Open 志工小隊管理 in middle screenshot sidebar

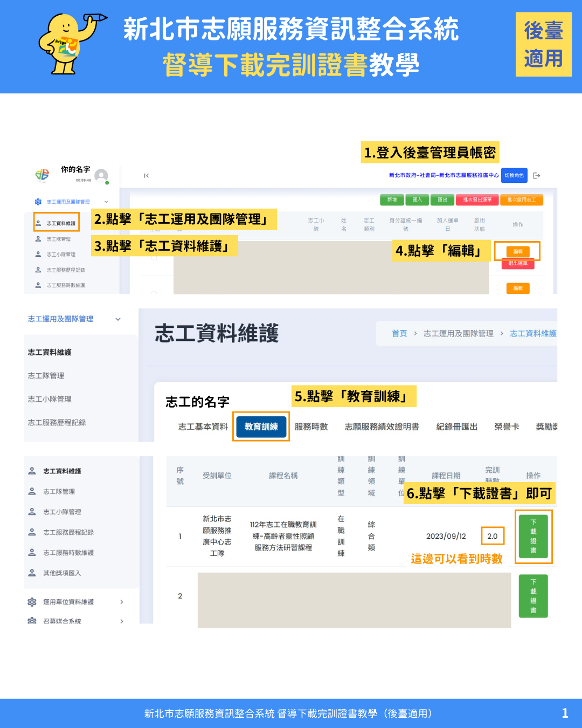(x=50, y=399)
